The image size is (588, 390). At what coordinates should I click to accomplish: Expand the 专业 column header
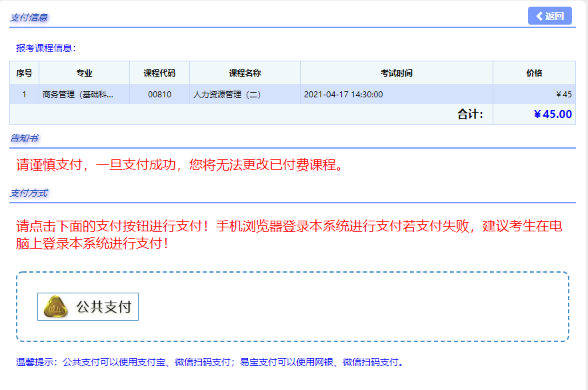(85, 73)
